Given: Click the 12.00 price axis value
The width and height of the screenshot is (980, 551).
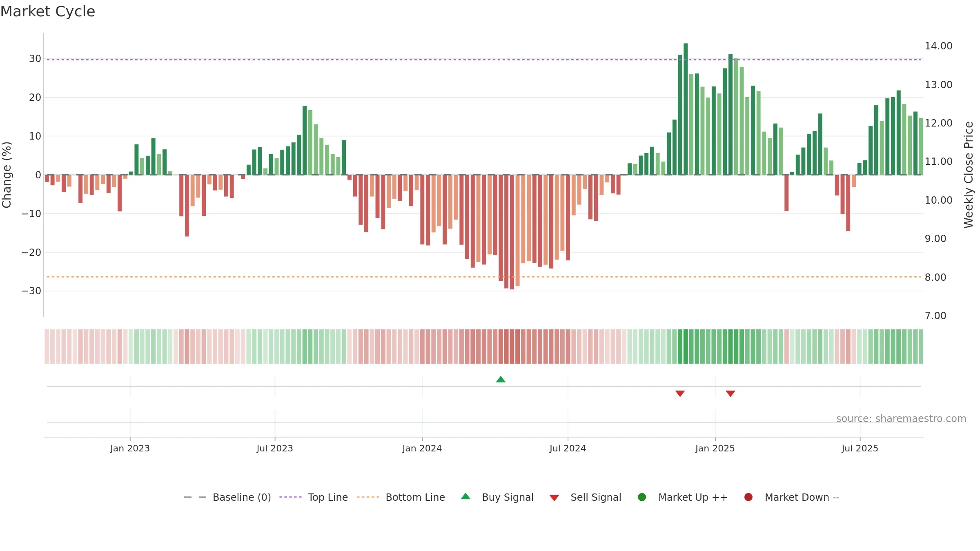Looking at the screenshot, I should click(x=939, y=123).
